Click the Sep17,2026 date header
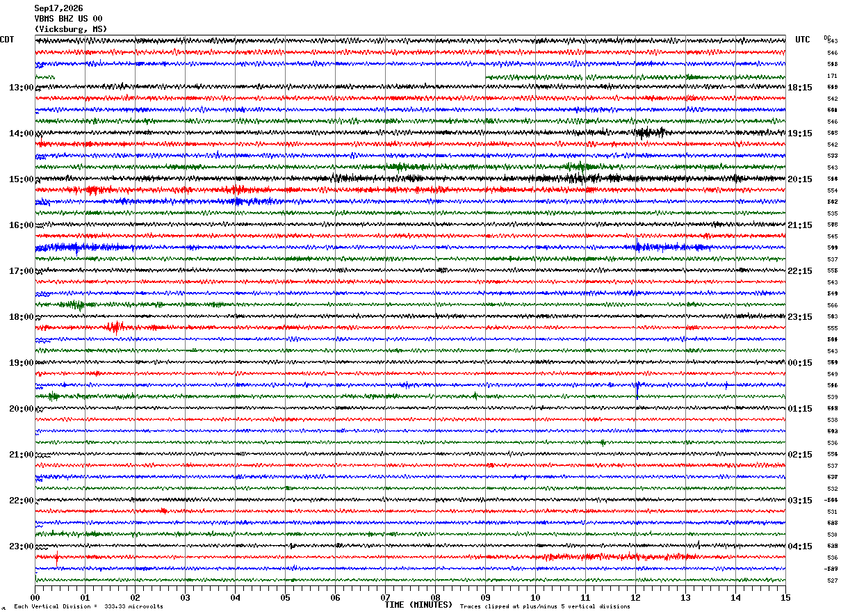Image resolution: width=841 pixels, height=616 pixels. [x=58, y=8]
